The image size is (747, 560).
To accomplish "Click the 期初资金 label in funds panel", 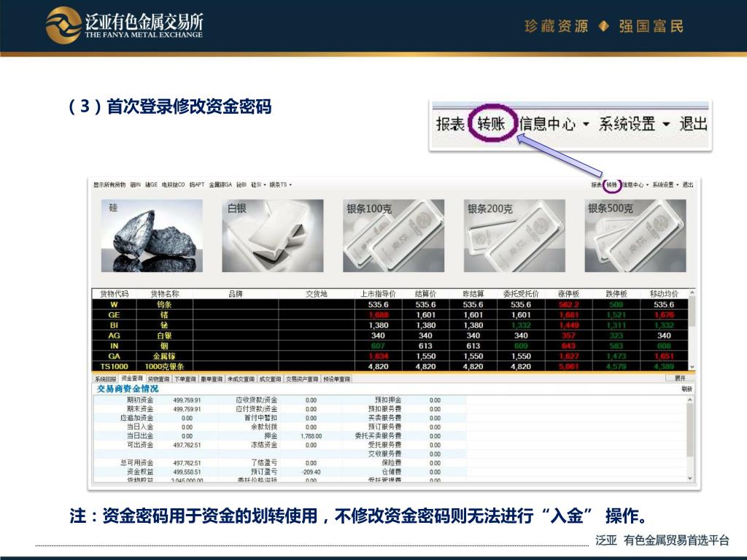I will pos(140,400).
